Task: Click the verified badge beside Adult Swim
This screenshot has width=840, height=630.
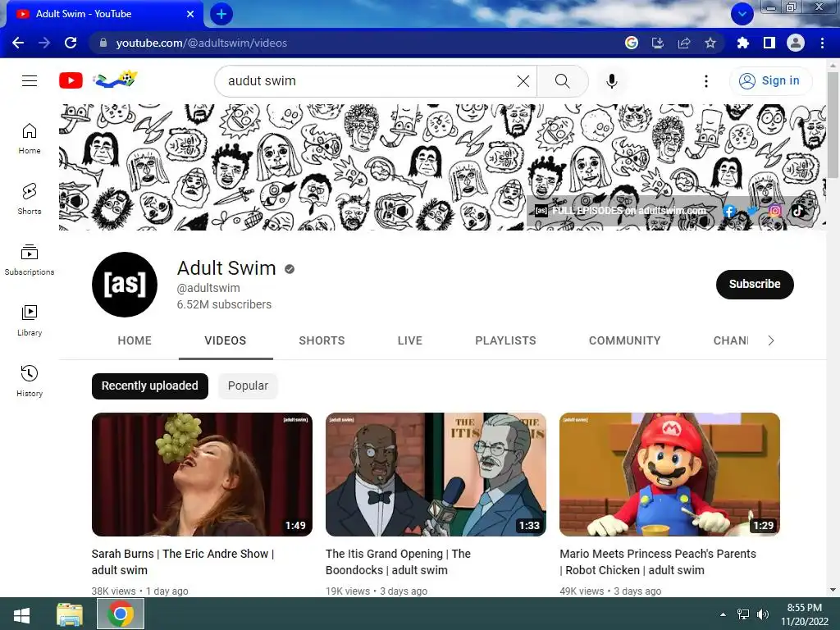Action: [290, 269]
